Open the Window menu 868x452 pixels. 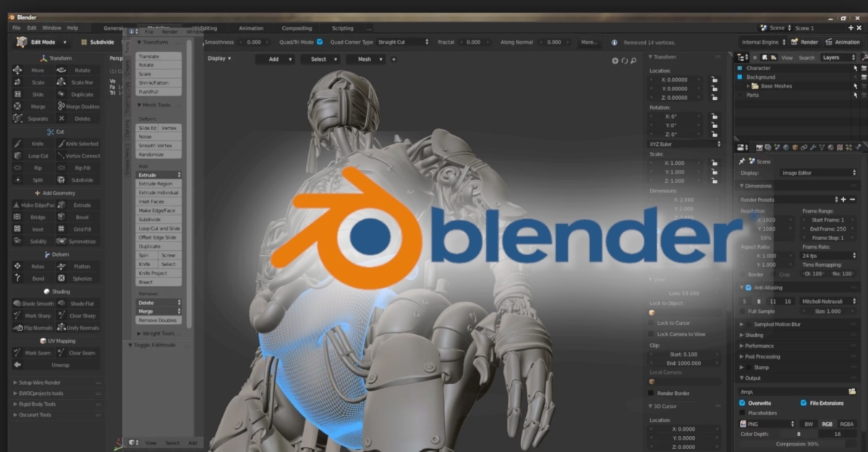51,27
